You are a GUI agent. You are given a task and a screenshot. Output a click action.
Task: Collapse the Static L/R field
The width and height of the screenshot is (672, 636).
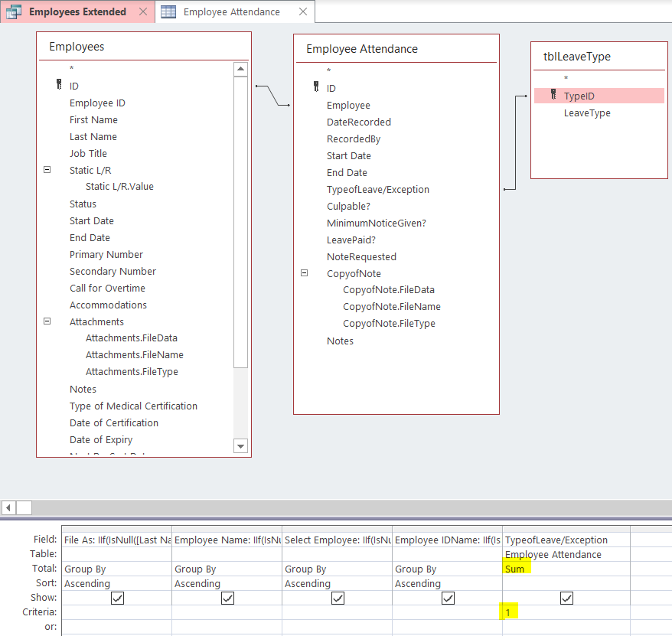click(47, 170)
